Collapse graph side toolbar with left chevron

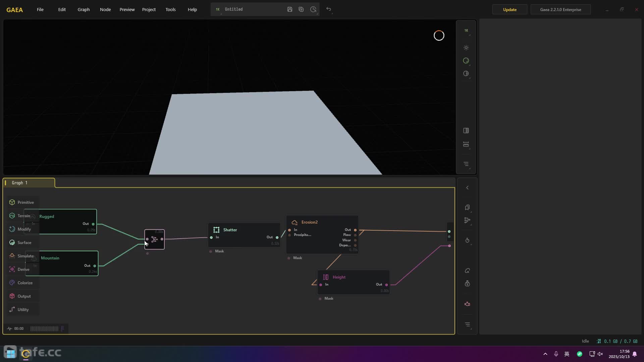click(x=467, y=188)
